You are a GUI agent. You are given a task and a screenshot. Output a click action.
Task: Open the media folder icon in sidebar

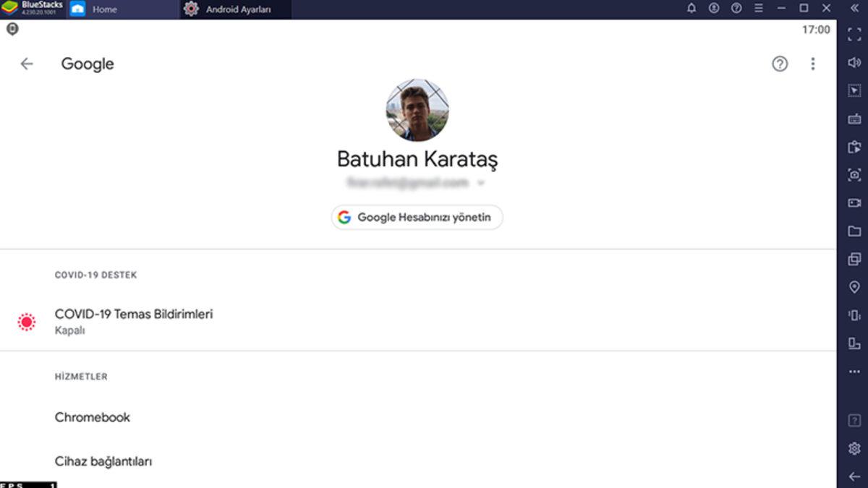(854, 231)
